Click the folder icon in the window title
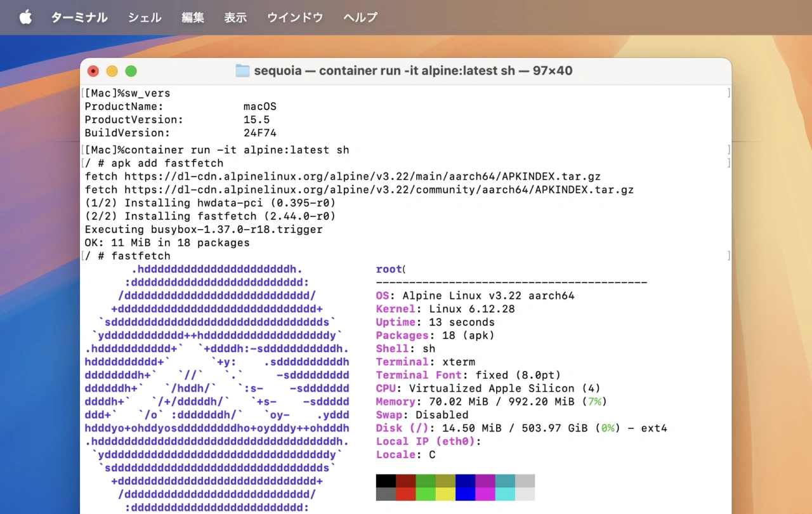The height and width of the screenshot is (514, 812). 242,70
